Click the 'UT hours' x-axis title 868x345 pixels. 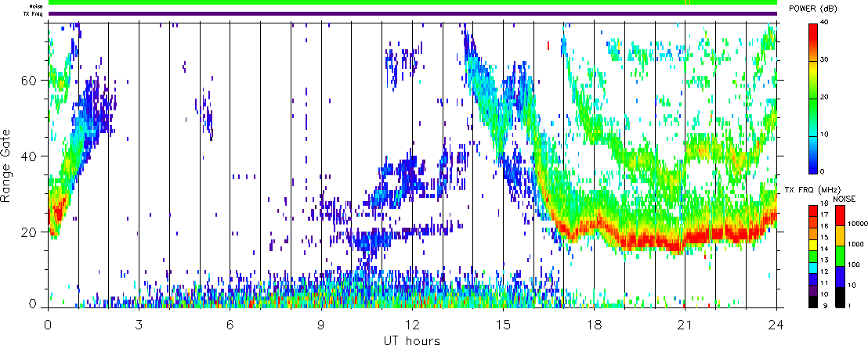(412, 340)
